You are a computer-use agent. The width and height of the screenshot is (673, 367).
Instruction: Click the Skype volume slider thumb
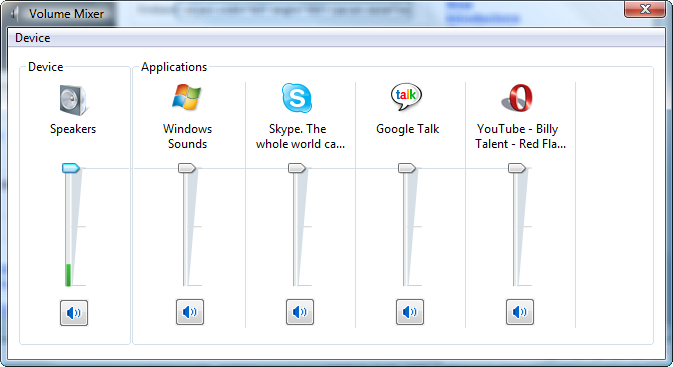click(x=297, y=168)
